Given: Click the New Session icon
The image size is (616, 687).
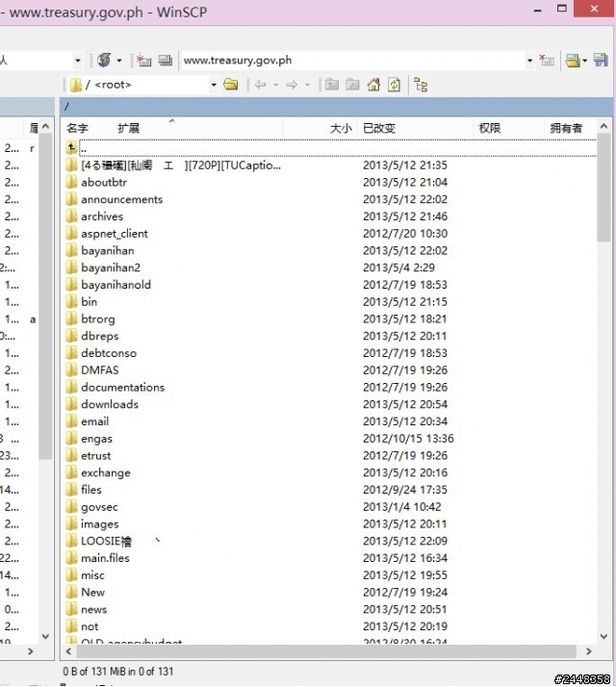Looking at the screenshot, I should 143,60.
